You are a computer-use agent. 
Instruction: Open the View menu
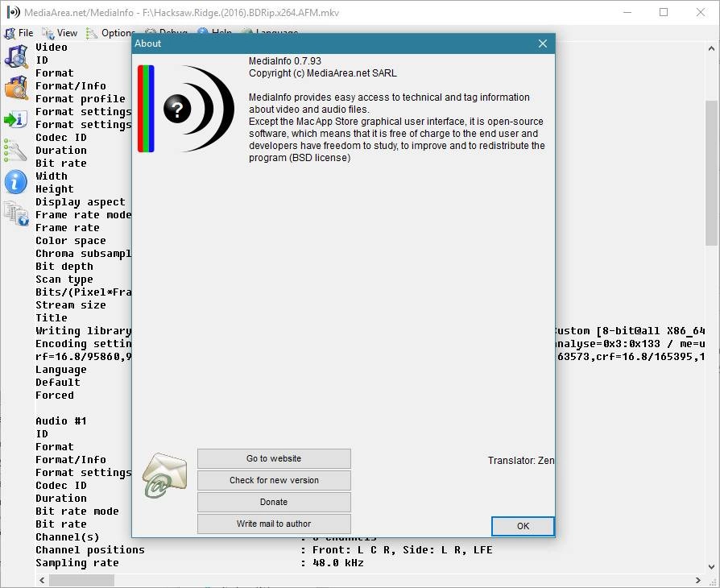pyautogui.click(x=60, y=33)
